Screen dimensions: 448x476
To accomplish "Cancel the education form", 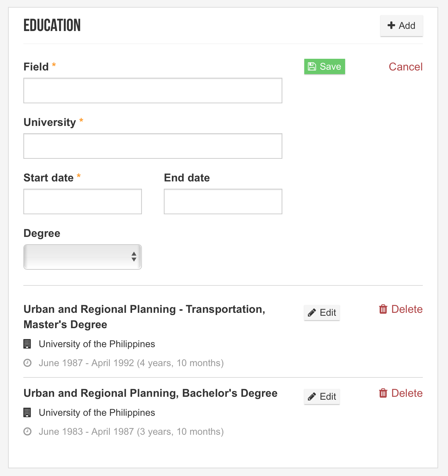I will (x=406, y=67).
